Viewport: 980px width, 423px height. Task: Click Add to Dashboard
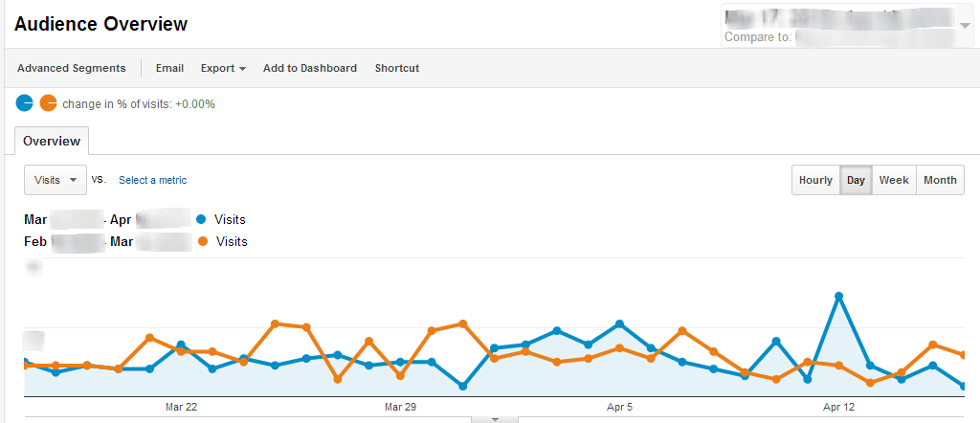(310, 68)
